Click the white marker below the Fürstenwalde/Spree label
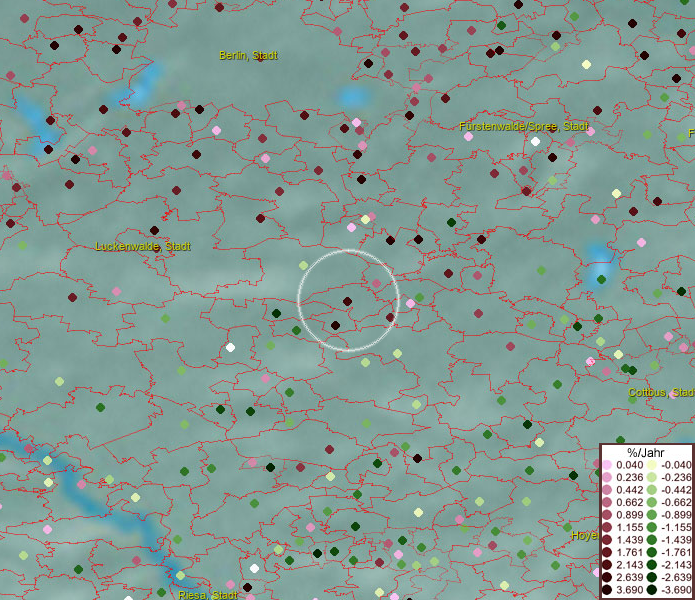This screenshot has height=600, width=695. (x=535, y=141)
